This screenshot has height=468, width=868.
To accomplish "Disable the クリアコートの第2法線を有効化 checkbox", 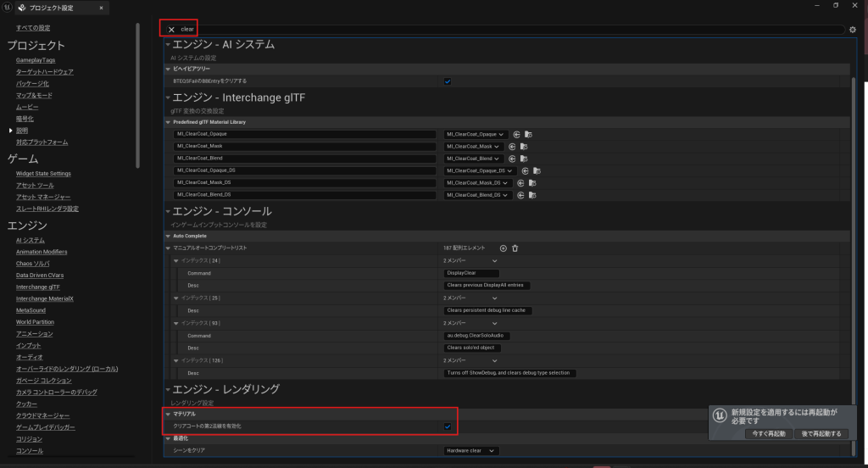I will (x=448, y=426).
